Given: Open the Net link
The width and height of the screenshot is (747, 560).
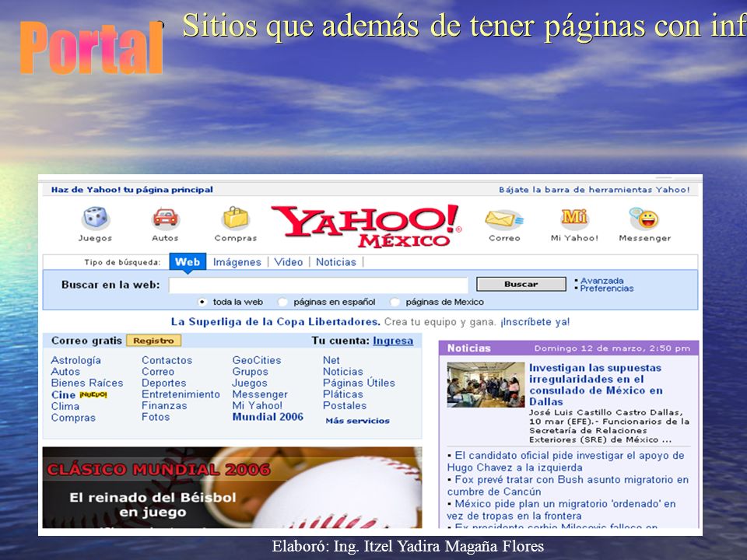Looking at the screenshot, I should [x=331, y=360].
